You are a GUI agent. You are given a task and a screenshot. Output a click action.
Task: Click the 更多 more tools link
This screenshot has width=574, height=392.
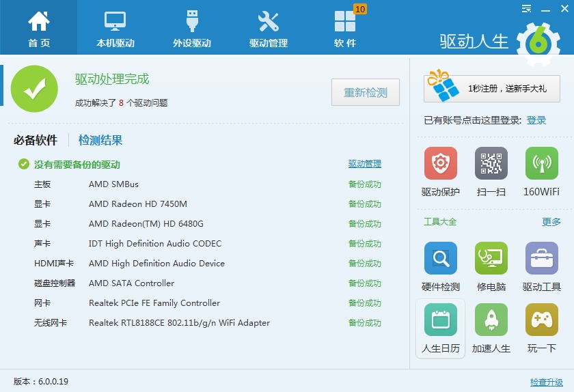click(x=551, y=222)
